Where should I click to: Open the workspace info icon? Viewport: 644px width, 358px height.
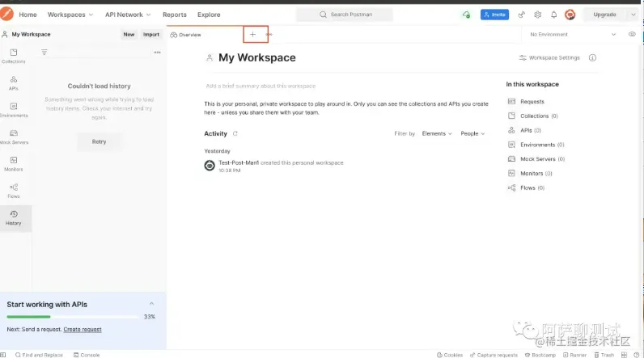coord(592,58)
